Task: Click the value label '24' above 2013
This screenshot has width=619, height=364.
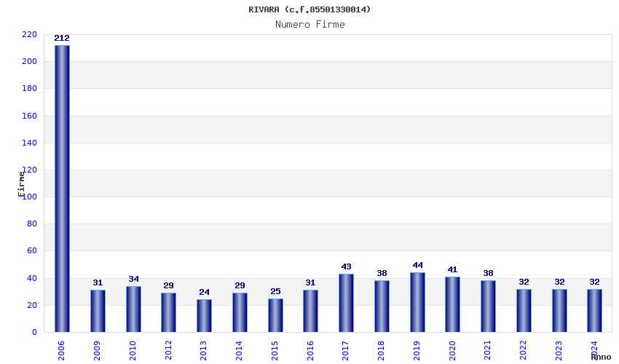Action: pyautogui.click(x=204, y=293)
